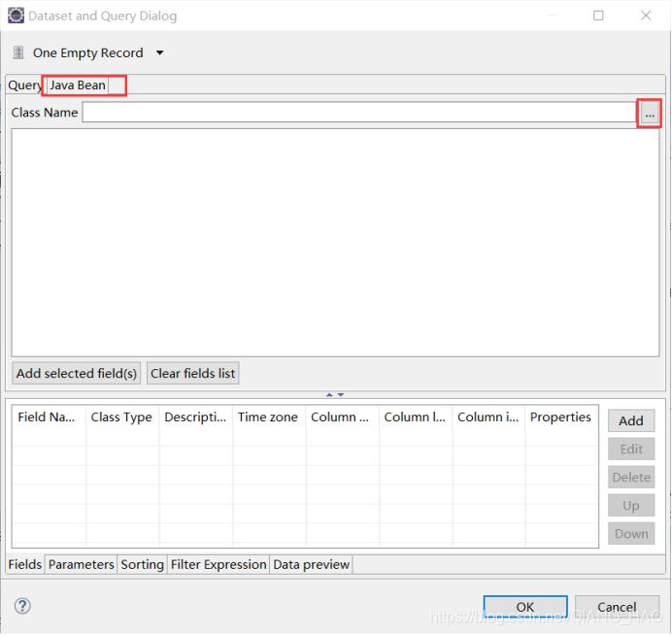Focus the Class Name input field
This screenshot has width=672, height=635.
click(x=359, y=113)
